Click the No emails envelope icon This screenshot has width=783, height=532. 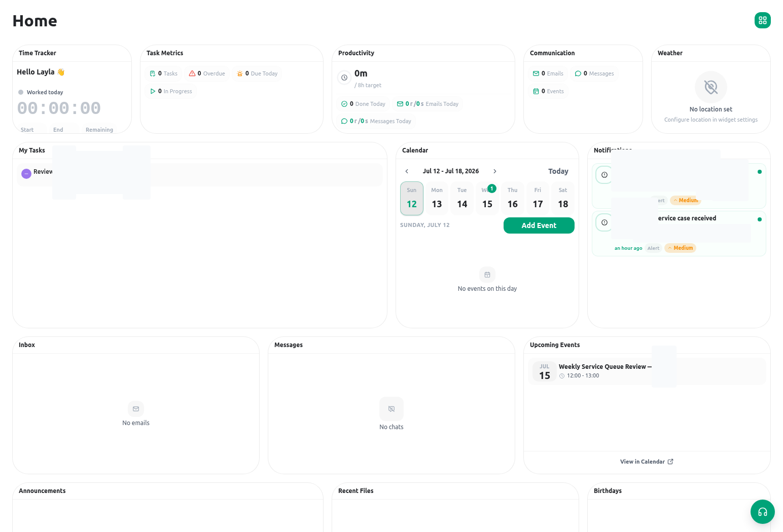click(x=136, y=409)
